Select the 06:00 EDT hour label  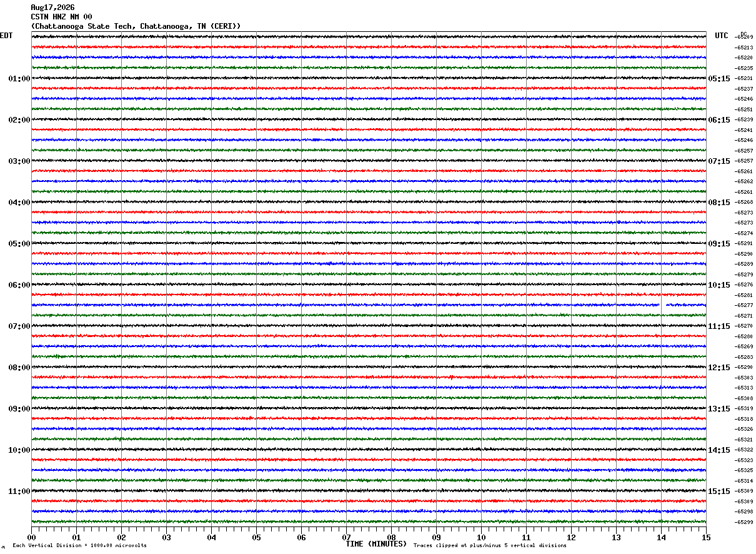(x=19, y=285)
